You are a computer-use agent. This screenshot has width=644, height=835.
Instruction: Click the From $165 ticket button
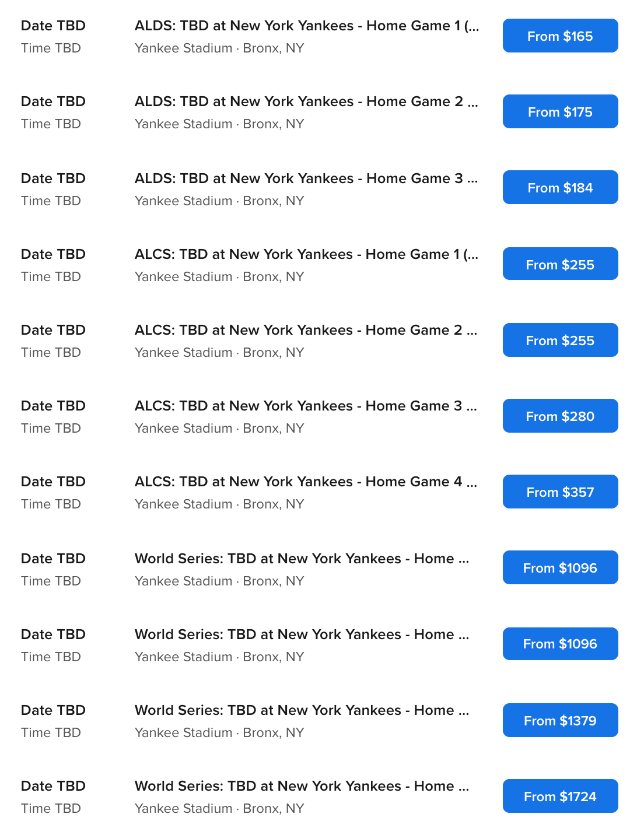(560, 36)
